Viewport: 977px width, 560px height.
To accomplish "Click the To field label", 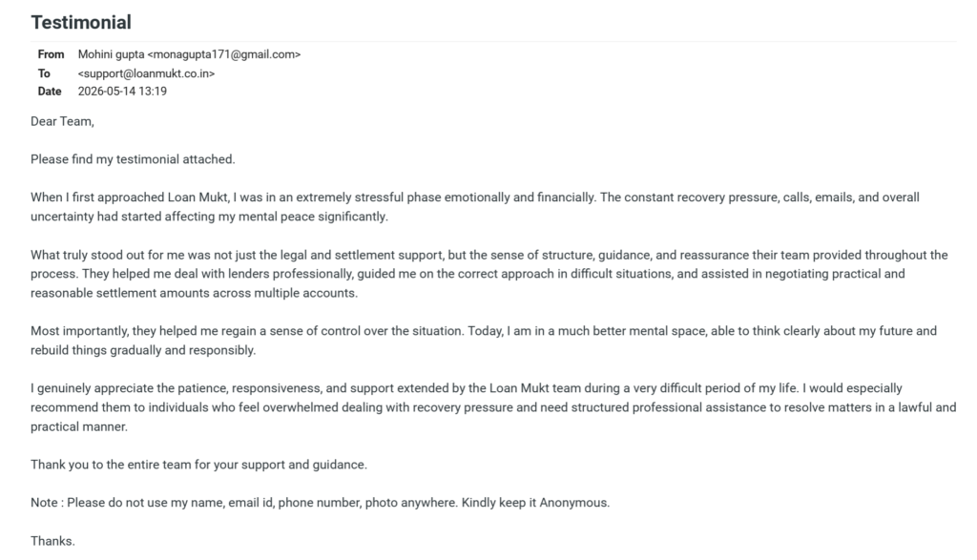I will click(44, 73).
